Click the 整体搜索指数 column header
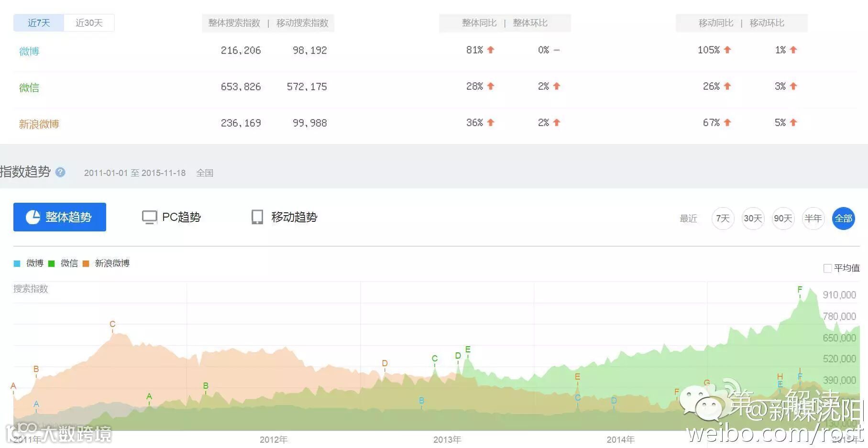Screen dimensions: 868x448 point(234,23)
